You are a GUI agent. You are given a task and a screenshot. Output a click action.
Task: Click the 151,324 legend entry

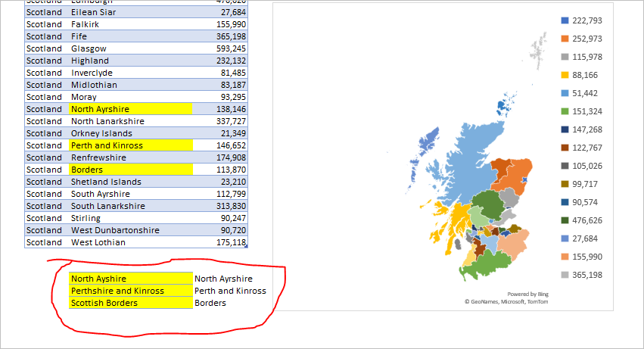pyautogui.click(x=582, y=111)
